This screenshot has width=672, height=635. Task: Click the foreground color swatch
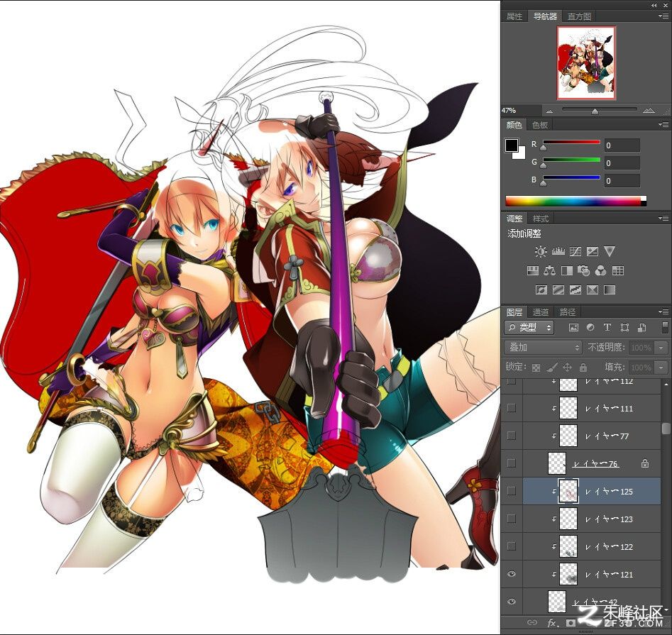[x=512, y=145]
